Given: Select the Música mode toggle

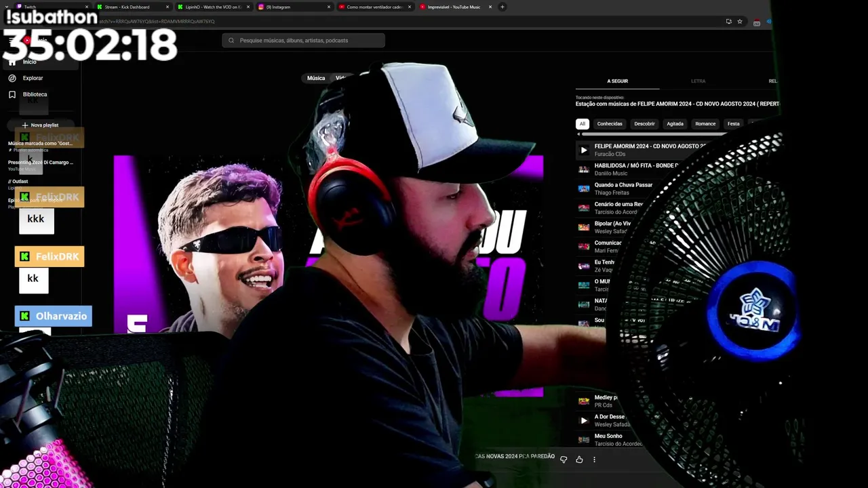Looking at the screenshot, I should pos(316,78).
